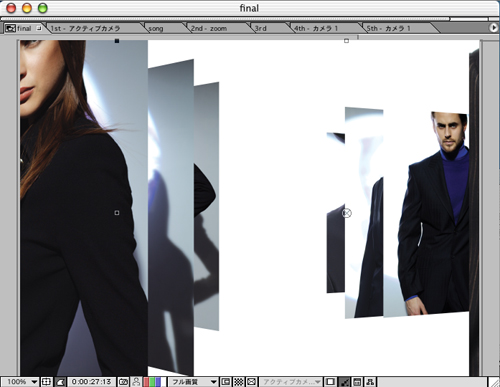The image size is (500, 387).
Task: Show the green channel
Action: (152, 382)
